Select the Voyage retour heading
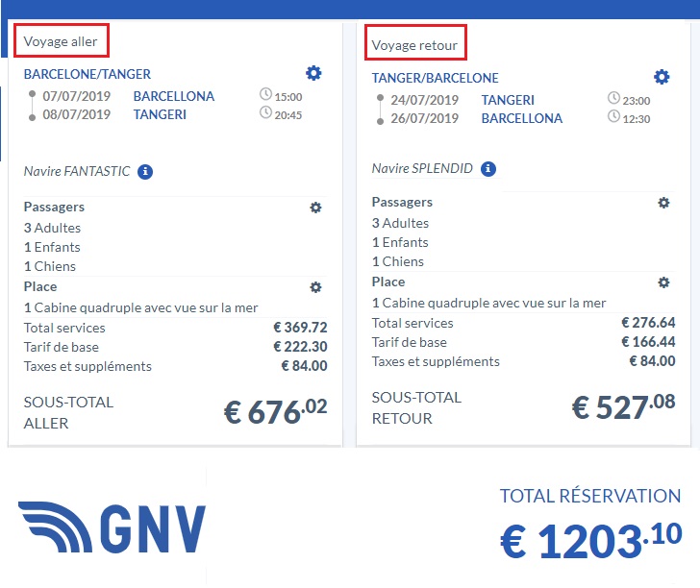 414,45
